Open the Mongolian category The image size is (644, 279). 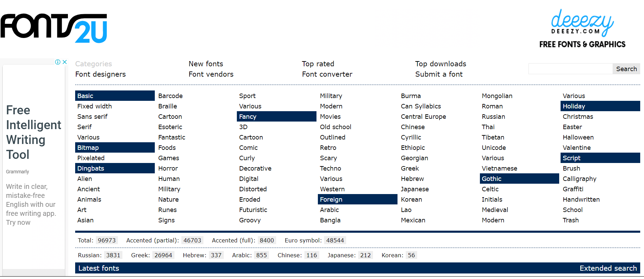coord(497,96)
